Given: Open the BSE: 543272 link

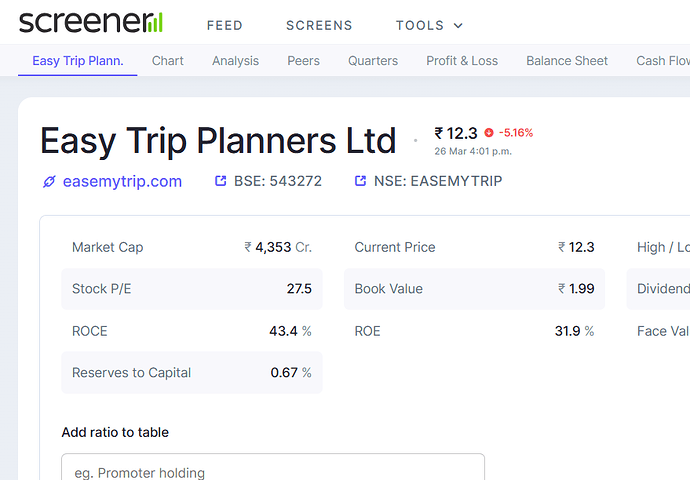Looking at the screenshot, I should pyautogui.click(x=278, y=181).
